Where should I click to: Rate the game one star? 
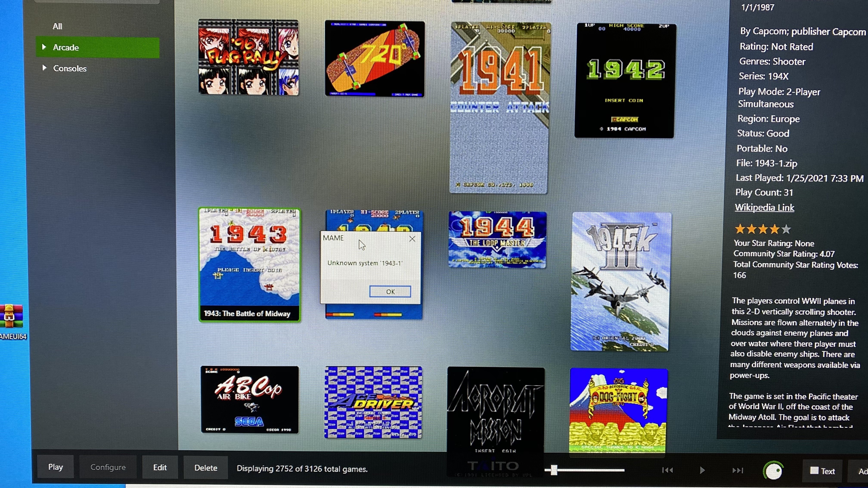click(740, 229)
